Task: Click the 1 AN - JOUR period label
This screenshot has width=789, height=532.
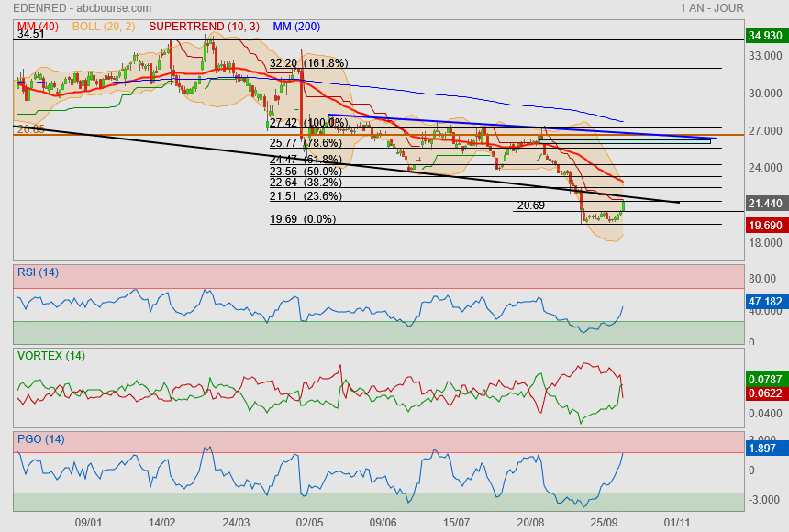Action: click(x=711, y=8)
